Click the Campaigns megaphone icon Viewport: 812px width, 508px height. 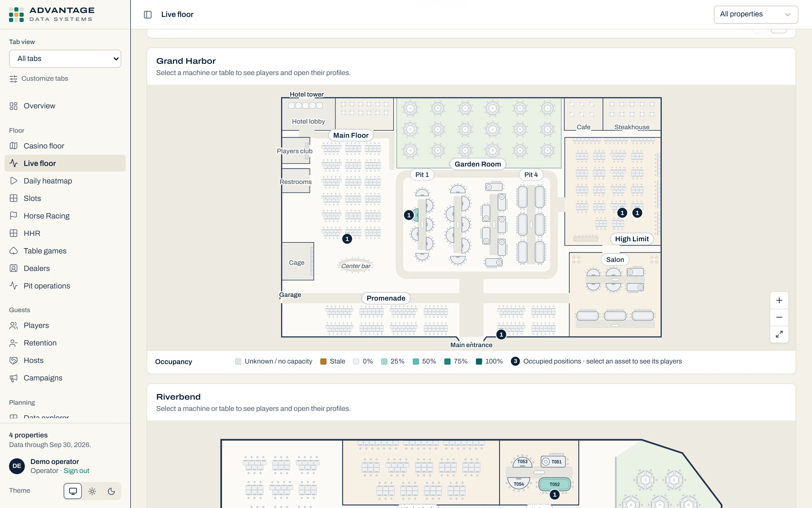coord(14,378)
